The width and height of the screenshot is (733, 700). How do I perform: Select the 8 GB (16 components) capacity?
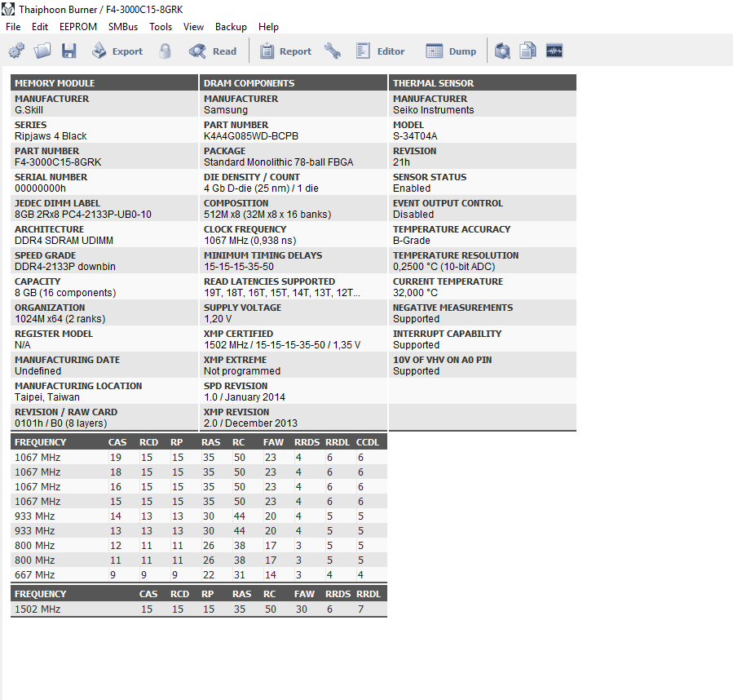[65, 293]
